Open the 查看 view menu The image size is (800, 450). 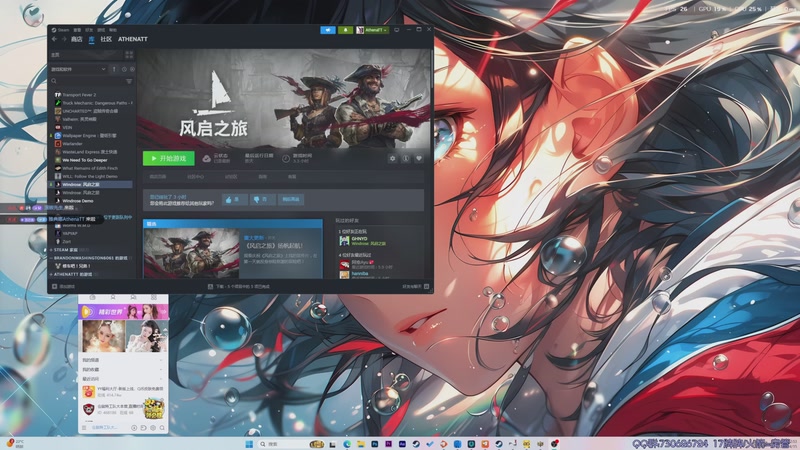pyautogui.click(x=77, y=30)
